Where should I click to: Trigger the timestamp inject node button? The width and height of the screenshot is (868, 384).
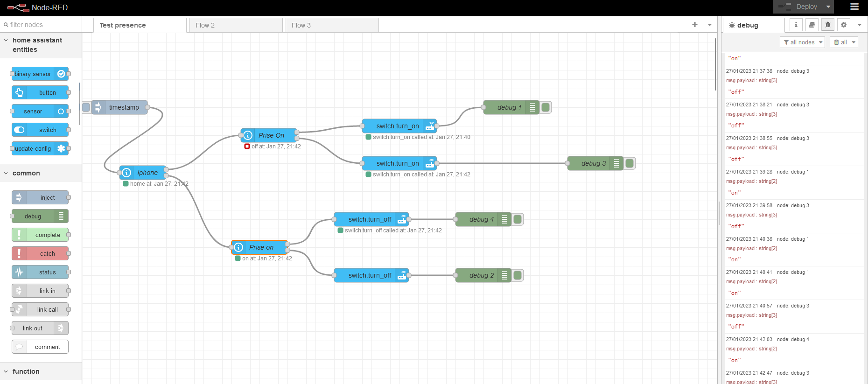86,107
